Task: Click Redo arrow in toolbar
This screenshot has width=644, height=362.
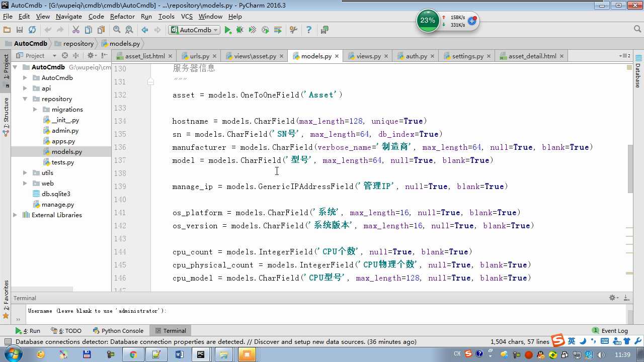Action: click(60, 30)
